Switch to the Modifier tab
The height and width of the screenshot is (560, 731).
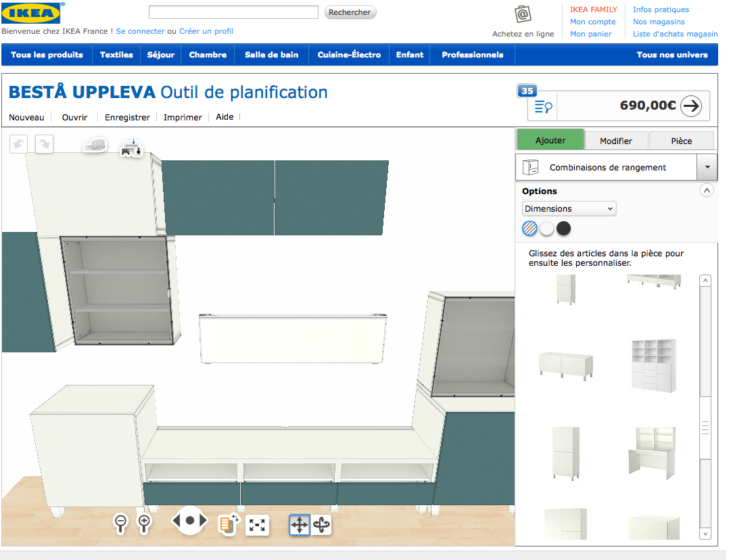[x=616, y=141]
